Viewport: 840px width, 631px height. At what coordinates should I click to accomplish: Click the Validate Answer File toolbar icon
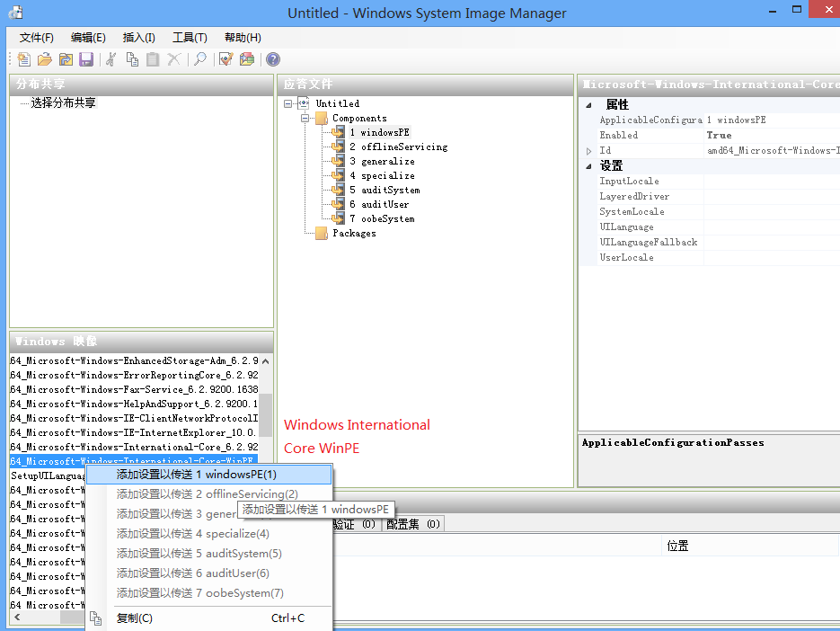[226, 59]
